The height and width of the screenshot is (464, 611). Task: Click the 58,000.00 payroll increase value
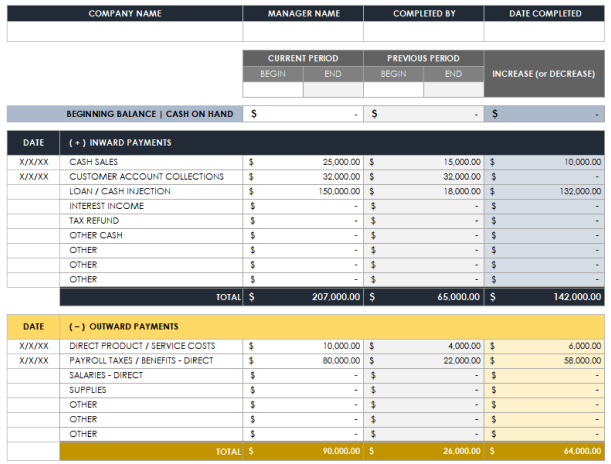coord(583,360)
